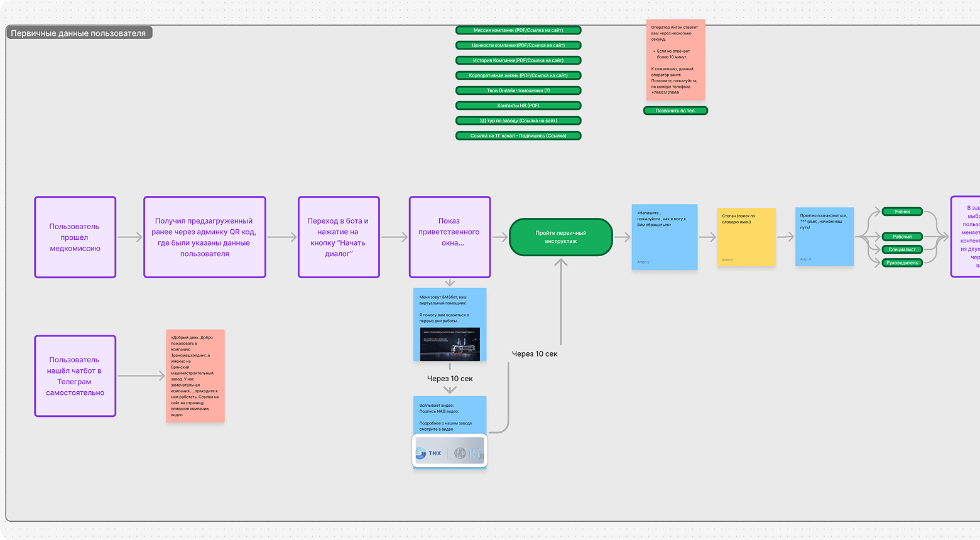Select the 'Ценности компании' green pill
Viewport: 980px width, 540px height.
(518, 45)
